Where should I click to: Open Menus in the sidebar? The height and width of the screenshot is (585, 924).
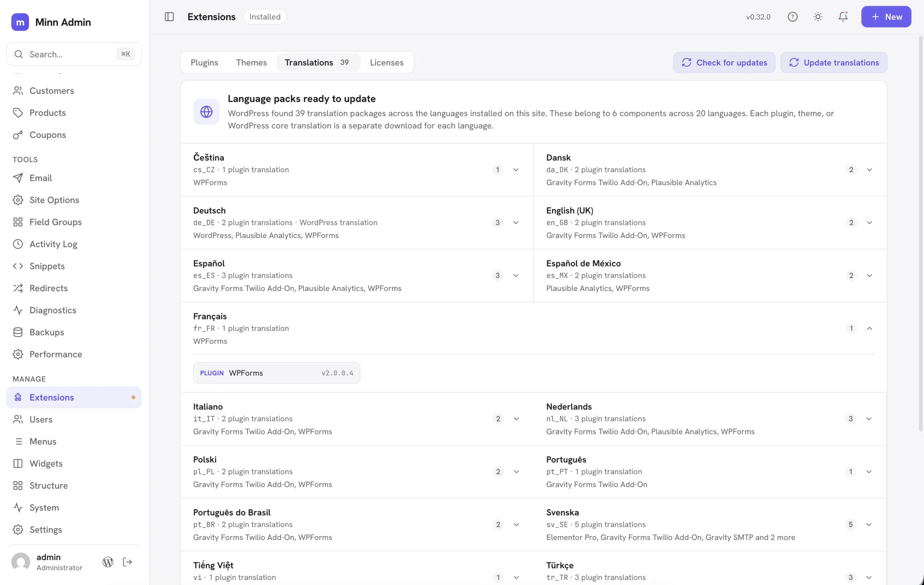point(74,441)
